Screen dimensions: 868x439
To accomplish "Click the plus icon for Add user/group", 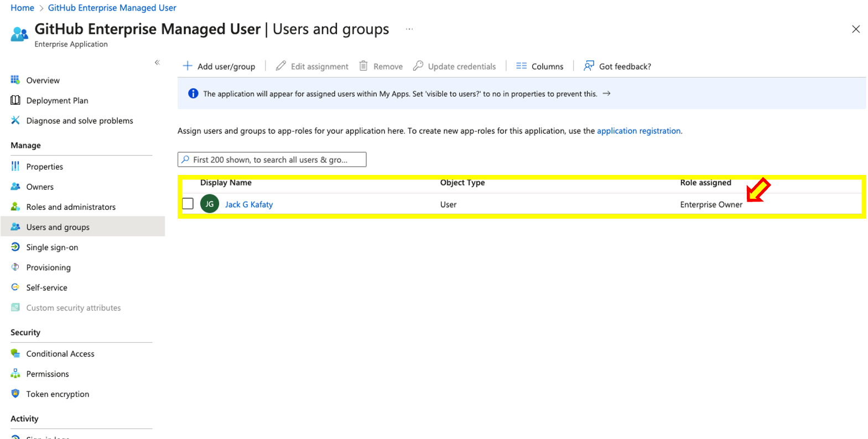I will pos(188,66).
